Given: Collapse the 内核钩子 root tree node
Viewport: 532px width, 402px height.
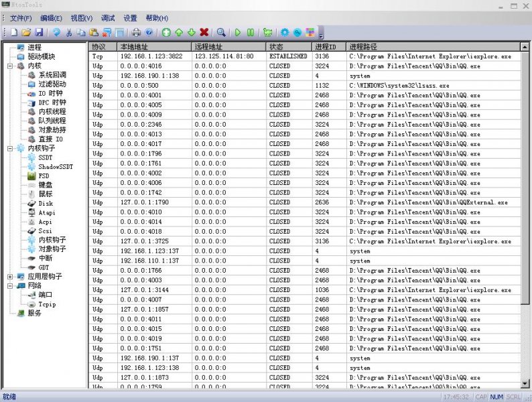Looking at the screenshot, I should [10, 148].
